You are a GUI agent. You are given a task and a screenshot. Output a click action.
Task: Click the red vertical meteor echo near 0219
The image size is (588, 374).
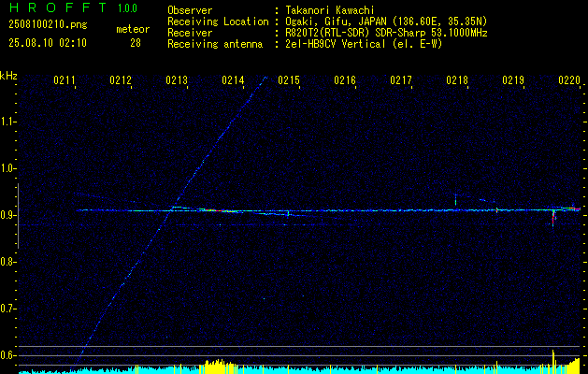(553, 218)
